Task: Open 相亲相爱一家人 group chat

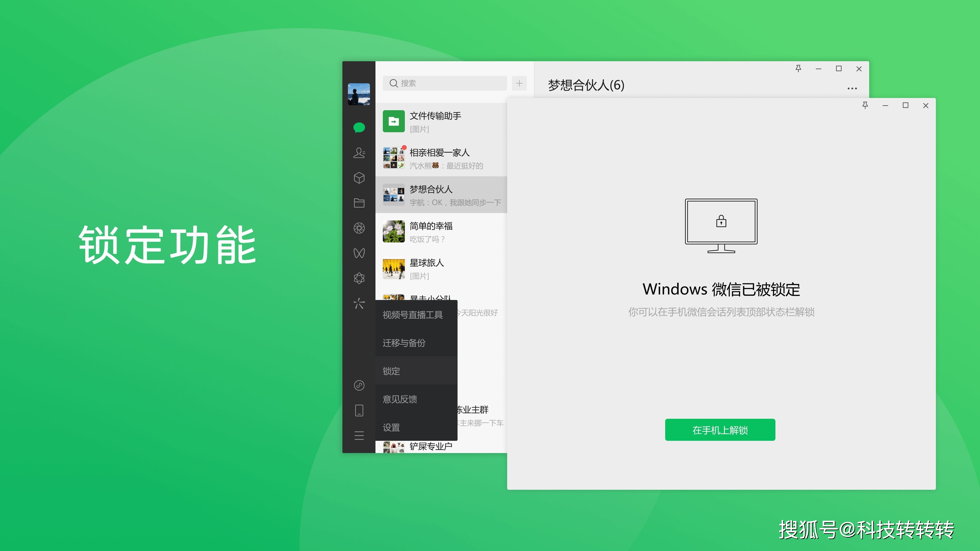Action: [x=441, y=158]
